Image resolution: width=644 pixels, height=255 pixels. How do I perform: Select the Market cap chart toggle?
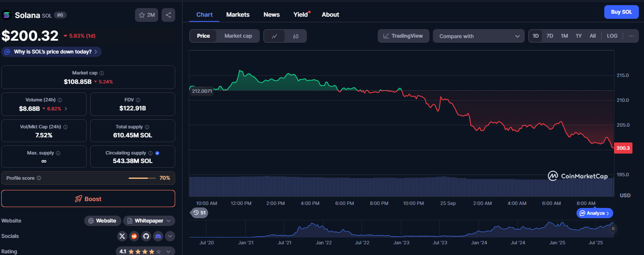tap(238, 36)
